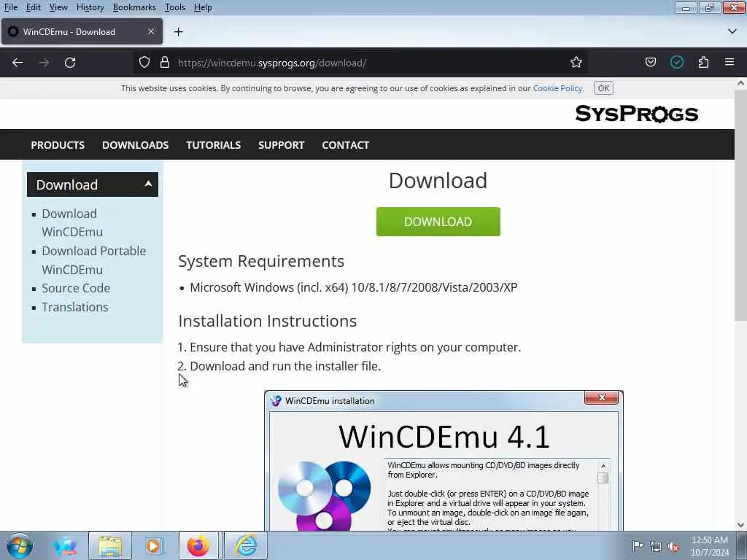Click the address bar URL field

tap(362, 63)
